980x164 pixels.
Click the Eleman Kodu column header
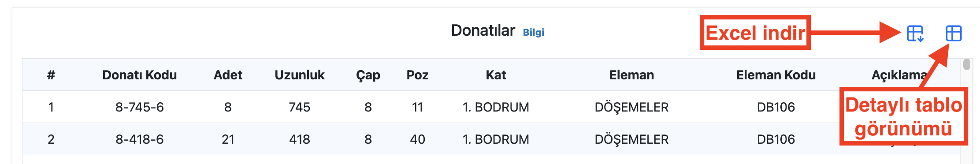click(776, 75)
